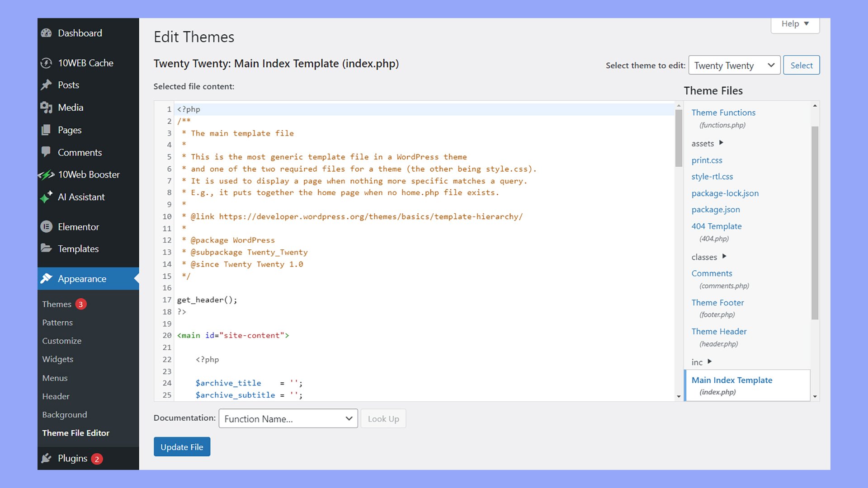Click Update File button to save changes
Screen dimensions: 868x488
point(182,447)
